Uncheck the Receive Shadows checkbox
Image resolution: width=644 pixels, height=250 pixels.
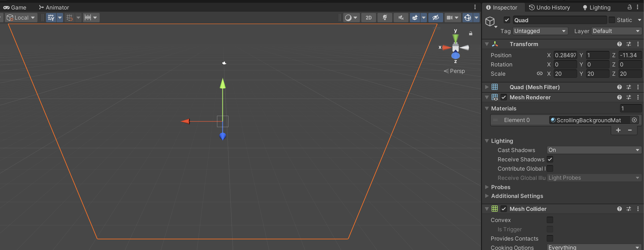(x=550, y=159)
